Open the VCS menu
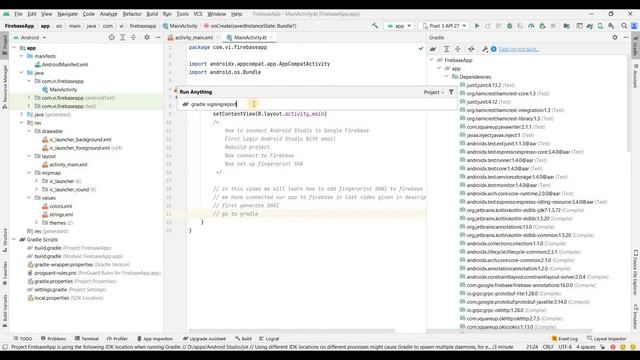Screen dimensions: 640x360 [x=198, y=14]
